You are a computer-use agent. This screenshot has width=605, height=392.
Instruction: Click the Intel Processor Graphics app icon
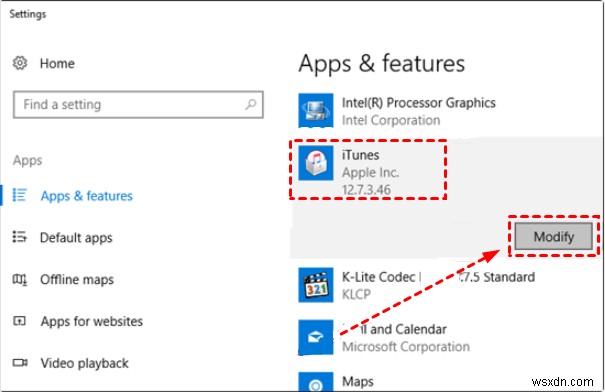[x=316, y=110]
